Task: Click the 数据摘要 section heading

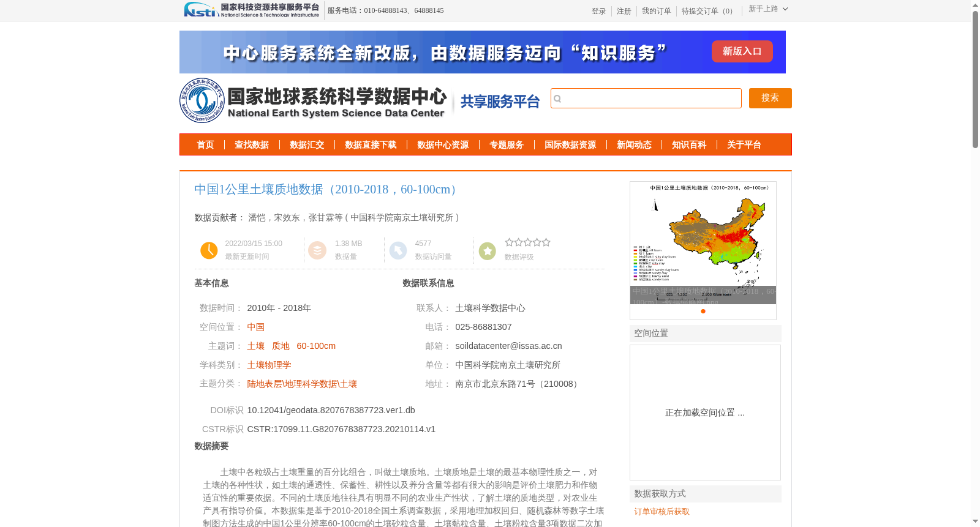Action: (211, 446)
